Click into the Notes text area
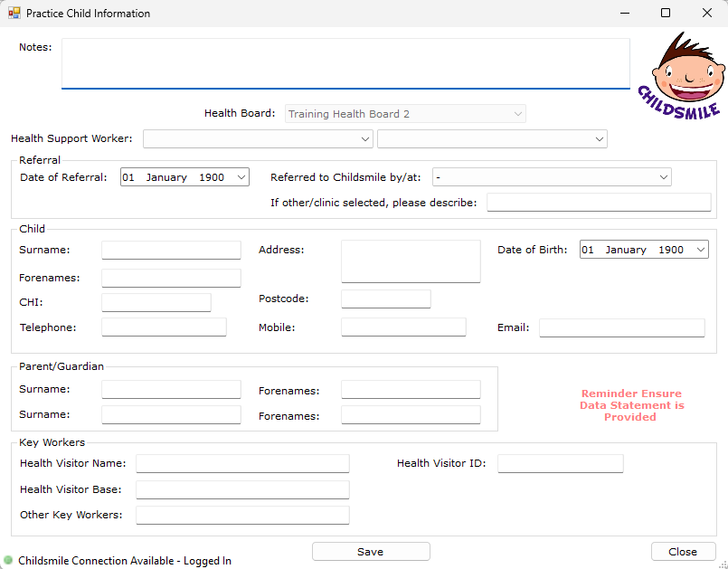The height and width of the screenshot is (569, 728). [345, 63]
